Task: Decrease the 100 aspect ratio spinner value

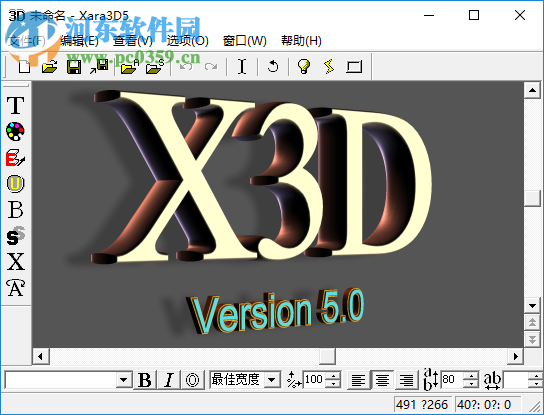Action: coord(333,383)
